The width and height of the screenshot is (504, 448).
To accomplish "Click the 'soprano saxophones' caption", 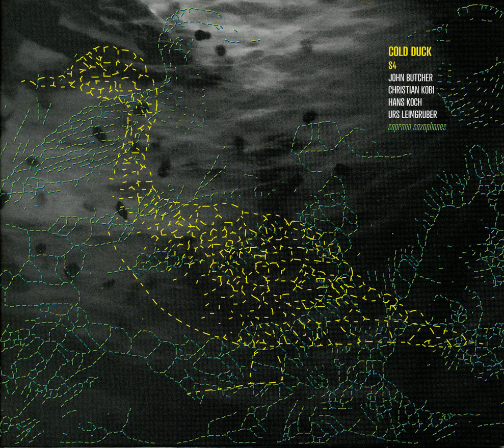I will [x=417, y=127].
